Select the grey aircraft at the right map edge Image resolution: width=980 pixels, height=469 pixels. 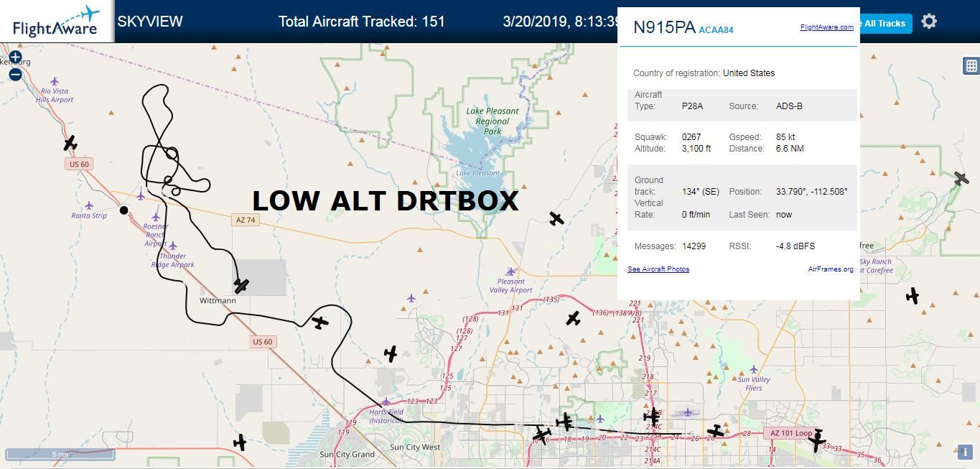click(x=961, y=178)
